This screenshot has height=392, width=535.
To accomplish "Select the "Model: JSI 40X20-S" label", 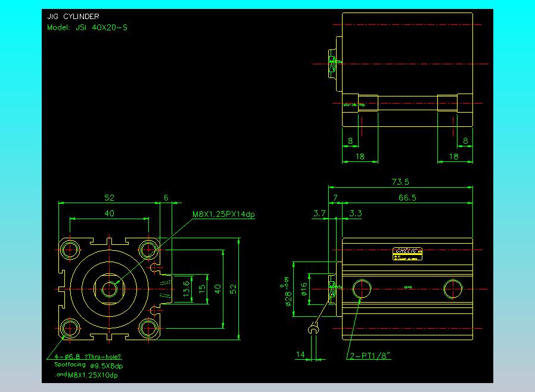I will pyautogui.click(x=88, y=27).
